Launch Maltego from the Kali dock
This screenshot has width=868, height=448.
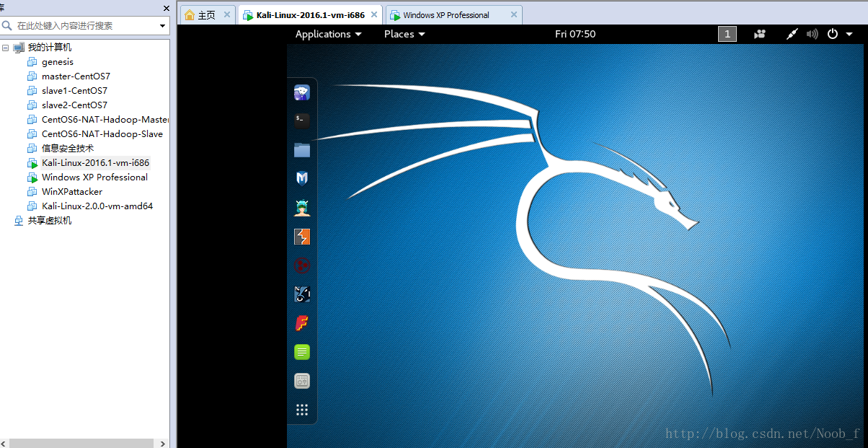302,265
